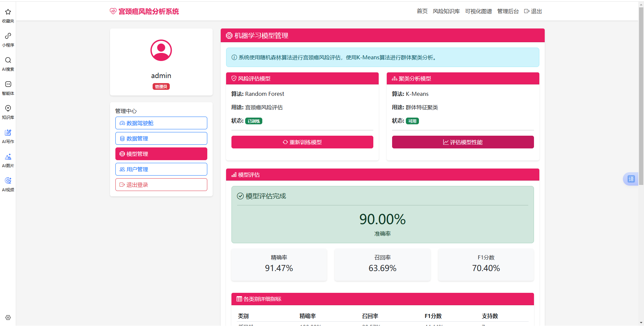Click the 算法: K-Means text
This screenshot has height=326, width=644.
pos(410,94)
